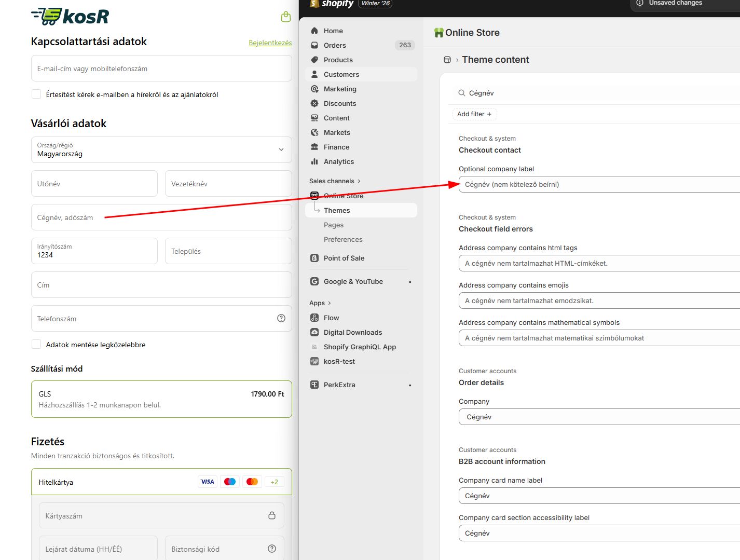The image size is (740, 560).
Task: Open Themes in the sidebar menu
Action: click(x=337, y=210)
